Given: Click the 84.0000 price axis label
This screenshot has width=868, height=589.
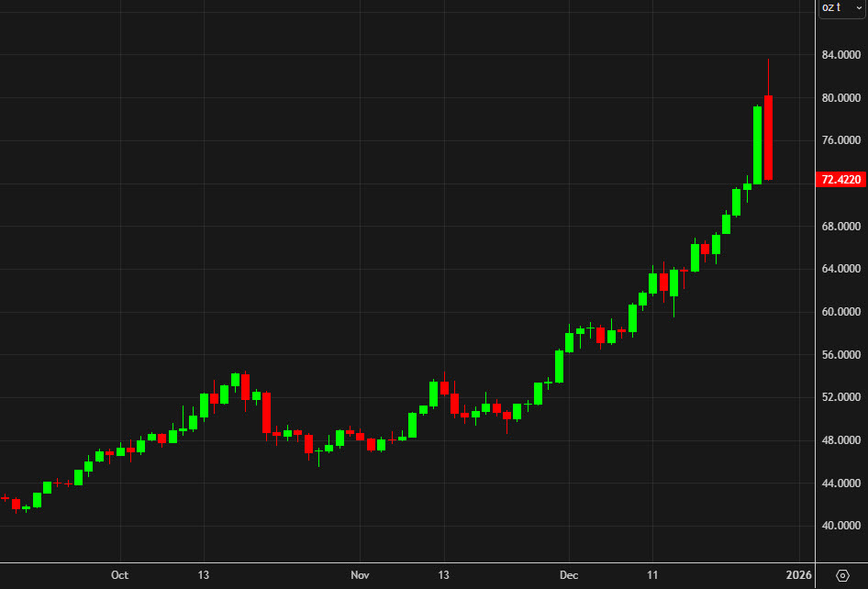Looking at the screenshot, I should click(x=840, y=55).
